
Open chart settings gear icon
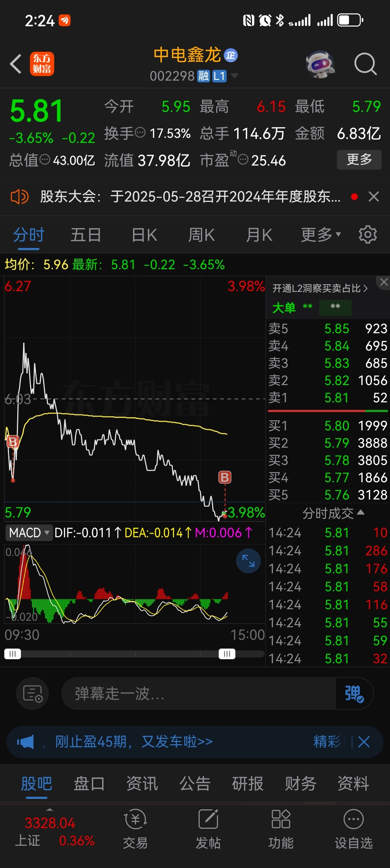coord(368,235)
